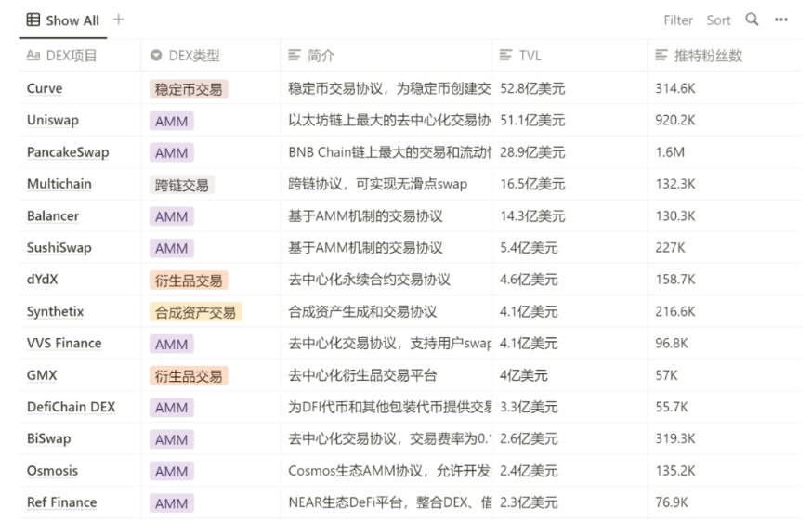Click the AMM tag in PancakeSwap row
This screenshot has height=522, width=812.
[x=171, y=152]
